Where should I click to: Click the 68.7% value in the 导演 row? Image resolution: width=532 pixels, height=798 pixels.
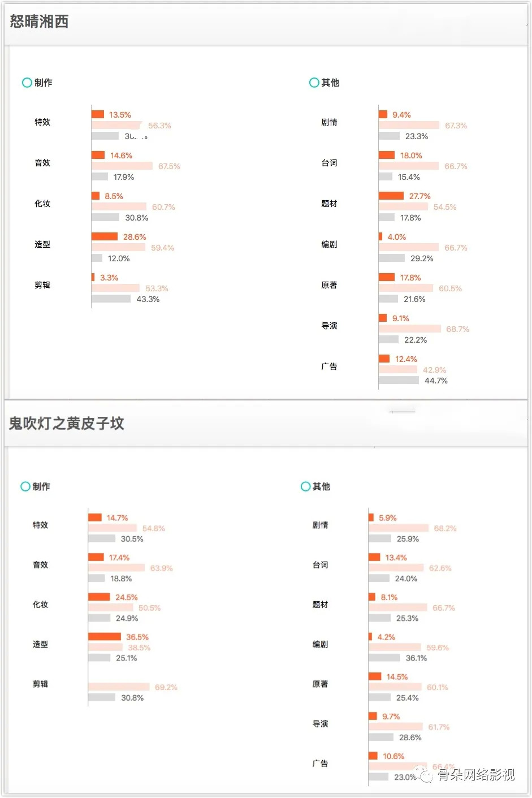point(457,329)
